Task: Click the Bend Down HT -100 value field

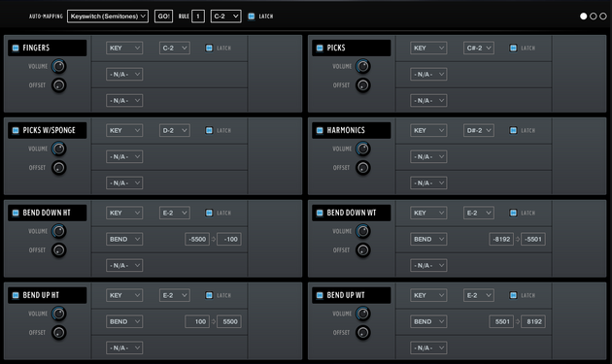Action: 229,239
